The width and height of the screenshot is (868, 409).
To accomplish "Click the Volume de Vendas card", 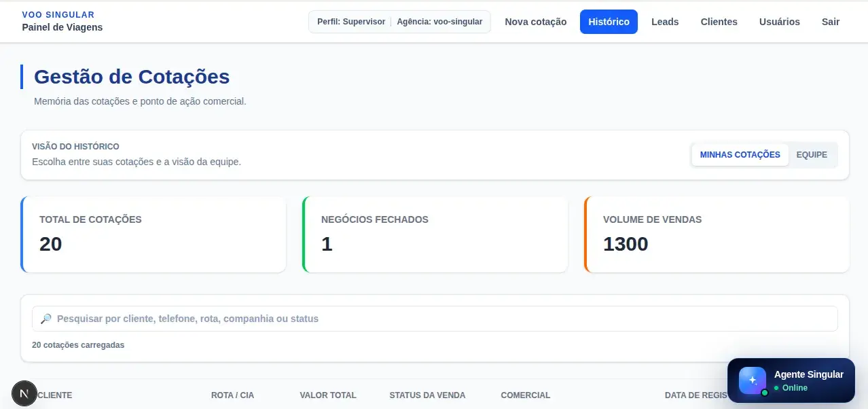I will click(x=717, y=234).
